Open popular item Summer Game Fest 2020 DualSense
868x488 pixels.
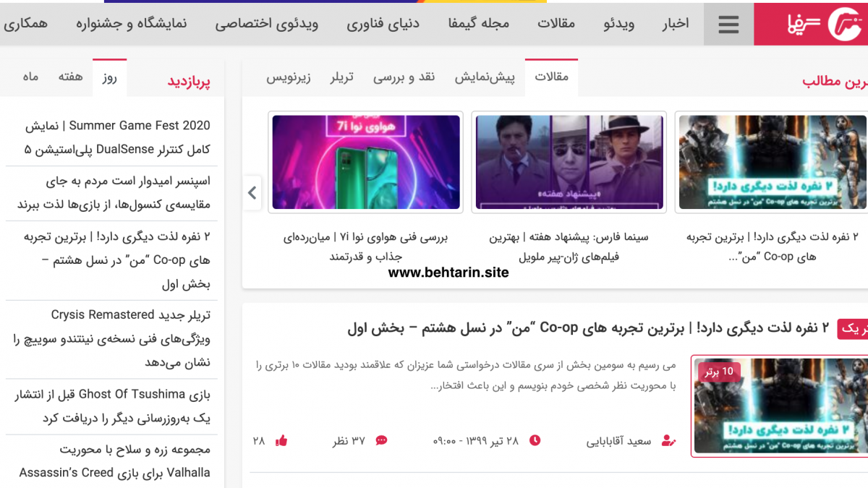(117, 137)
